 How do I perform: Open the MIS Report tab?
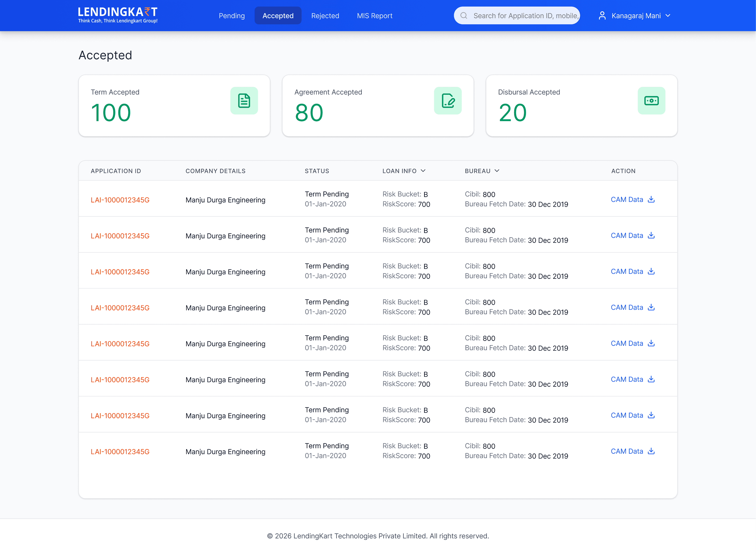click(374, 15)
